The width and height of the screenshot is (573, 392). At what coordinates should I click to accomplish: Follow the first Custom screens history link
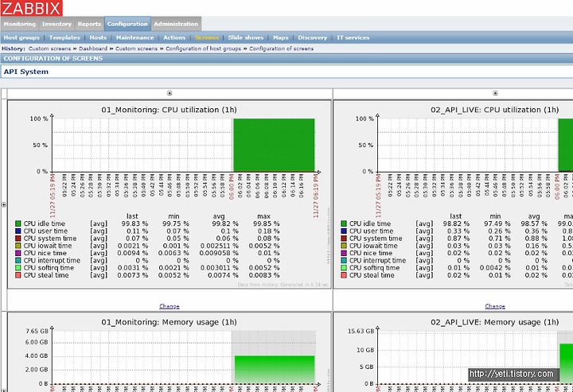point(49,49)
